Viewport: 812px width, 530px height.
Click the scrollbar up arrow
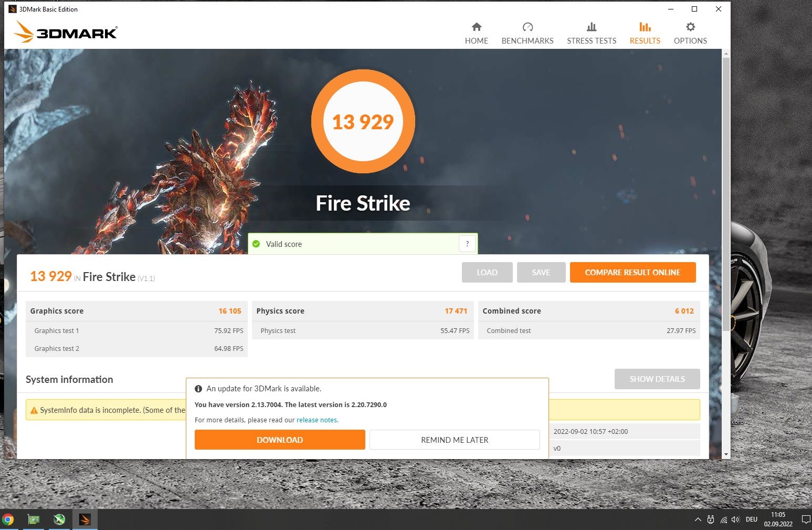point(726,54)
